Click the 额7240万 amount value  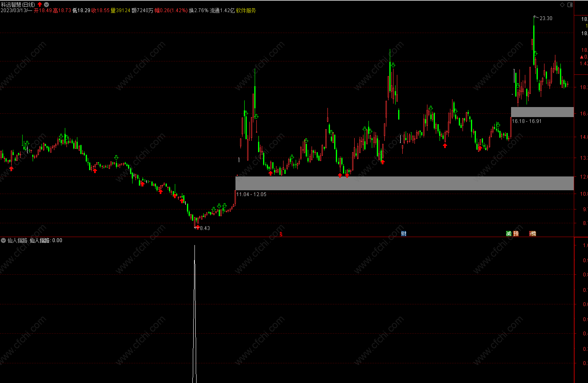click(x=142, y=10)
